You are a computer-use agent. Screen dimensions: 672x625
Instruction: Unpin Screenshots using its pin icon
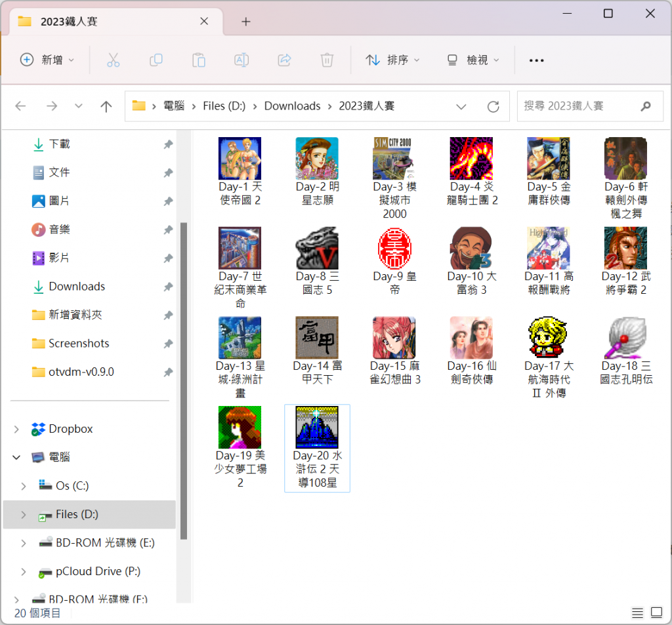[x=168, y=344]
